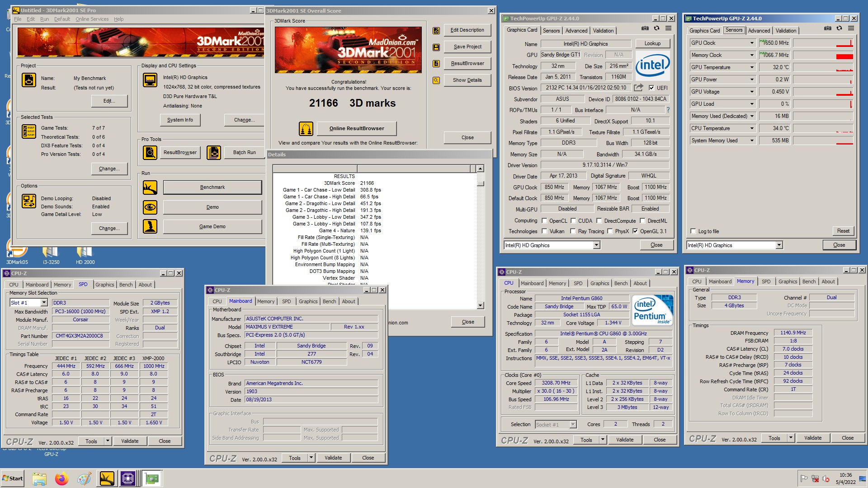Open the GPU Temperature sensor dropdown
The width and height of the screenshot is (868, 488).
pos(752,67)
